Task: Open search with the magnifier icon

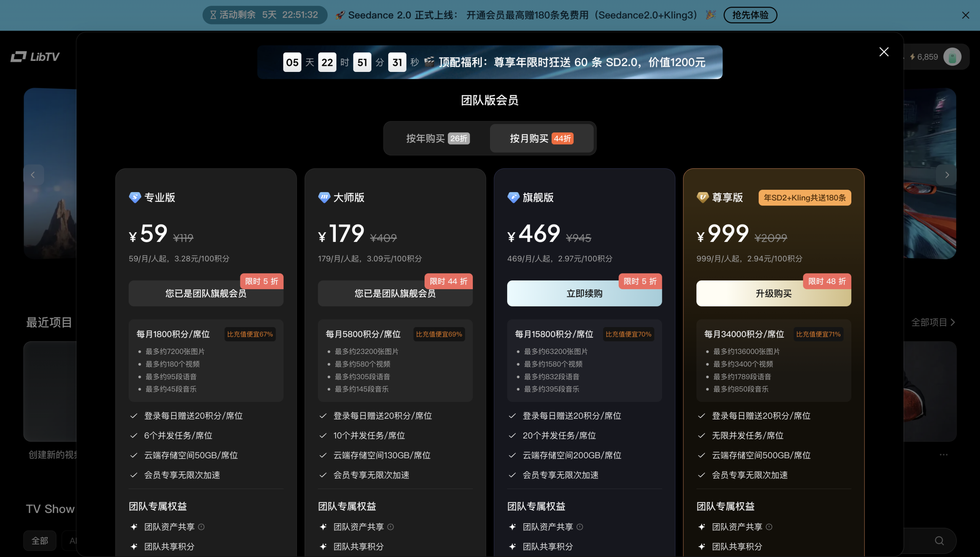Action: (939, 541)
